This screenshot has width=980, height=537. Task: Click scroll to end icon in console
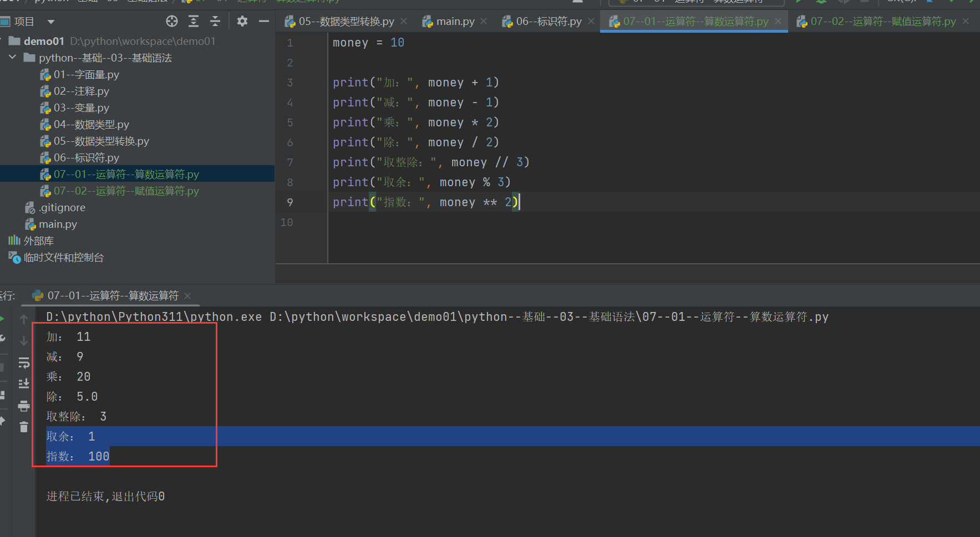[x=24, y=383]
